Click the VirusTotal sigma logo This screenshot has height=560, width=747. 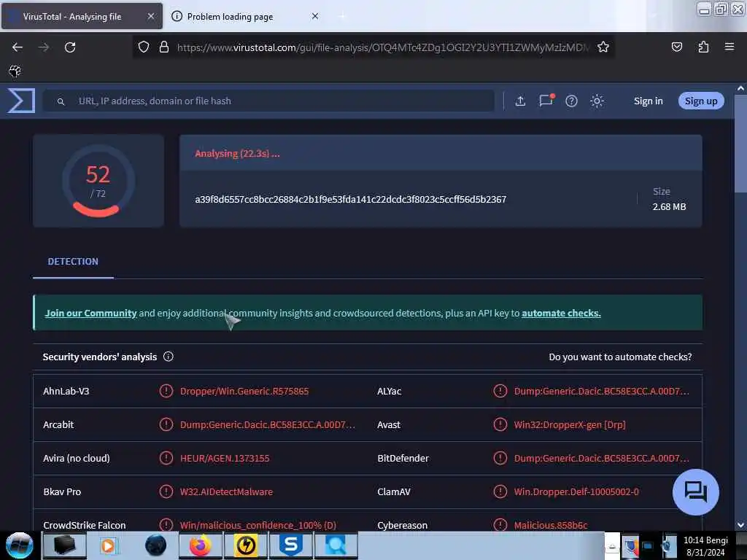21,101
